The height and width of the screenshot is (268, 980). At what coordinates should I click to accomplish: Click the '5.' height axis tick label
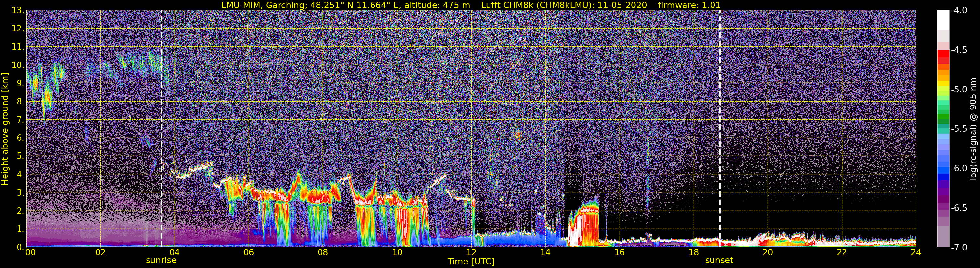click(20, 156)
